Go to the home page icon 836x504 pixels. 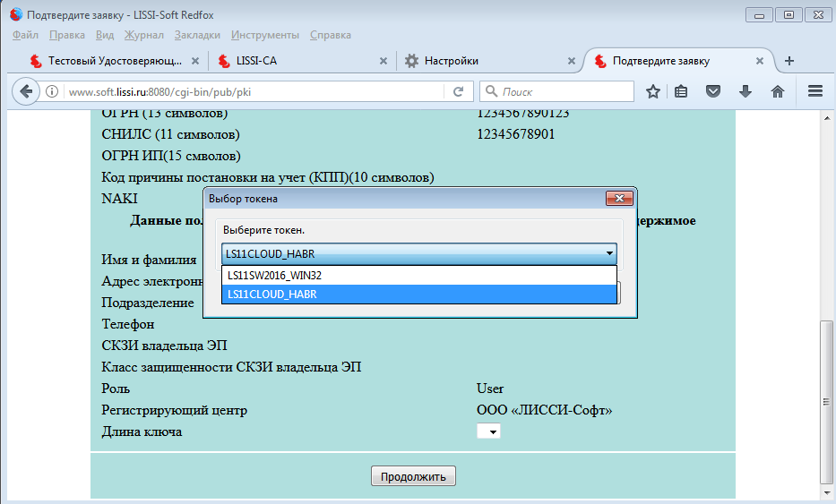[x=778, y=91]
